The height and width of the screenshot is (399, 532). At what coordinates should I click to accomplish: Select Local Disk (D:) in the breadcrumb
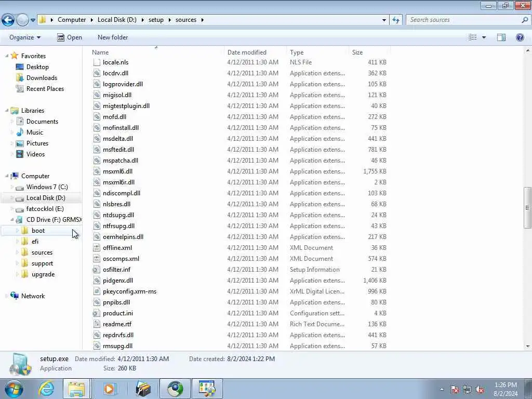[117, 20]
